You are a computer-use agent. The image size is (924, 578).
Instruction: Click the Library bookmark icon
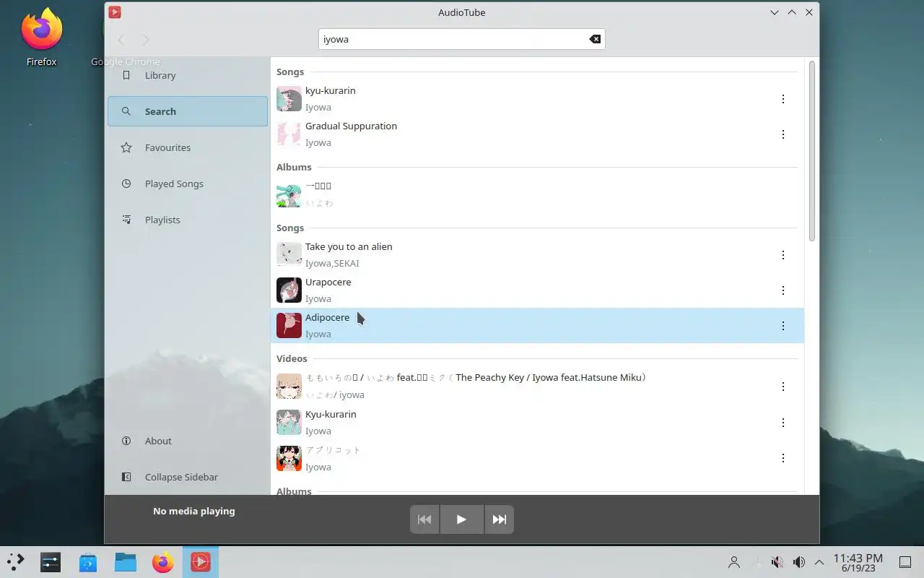(126, 75)
